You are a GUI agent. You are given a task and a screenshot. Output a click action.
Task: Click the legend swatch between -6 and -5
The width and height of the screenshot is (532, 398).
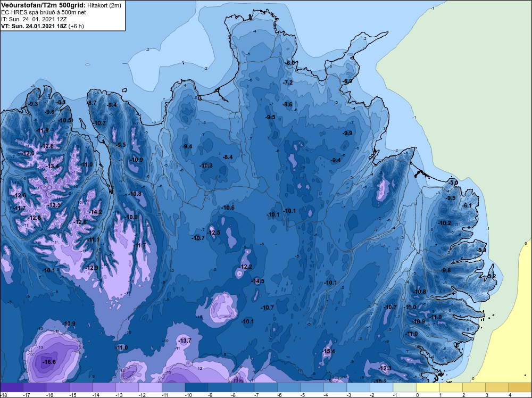tap(289, 387)
